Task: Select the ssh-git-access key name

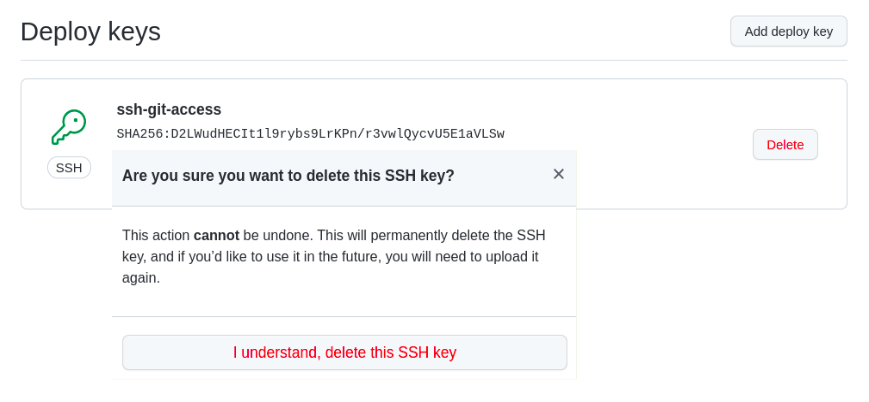Action: click(169, 109)
